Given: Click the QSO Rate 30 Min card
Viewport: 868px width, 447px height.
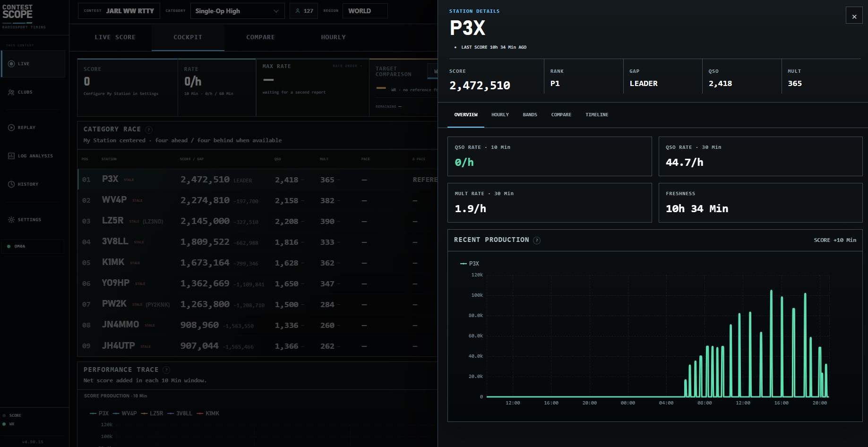Looking at the screenshot, I should 760,156.
